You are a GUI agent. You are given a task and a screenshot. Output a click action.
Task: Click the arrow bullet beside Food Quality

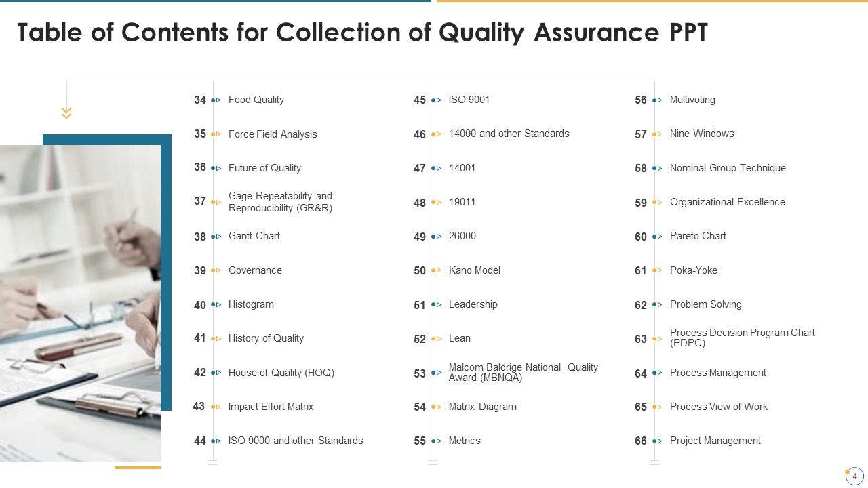click(x=216, y=100)
